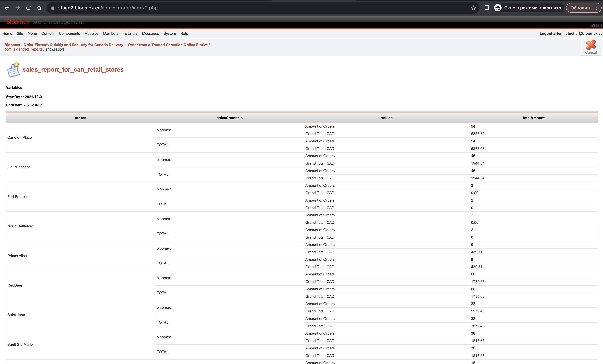Open the Site menu

click(x=20, y=33)
